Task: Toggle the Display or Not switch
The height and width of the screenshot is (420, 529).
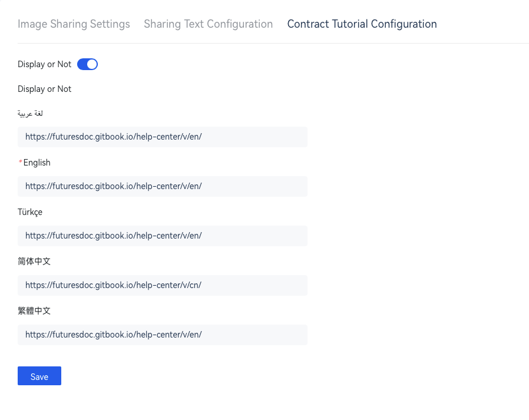Action: tap(87, 64)
